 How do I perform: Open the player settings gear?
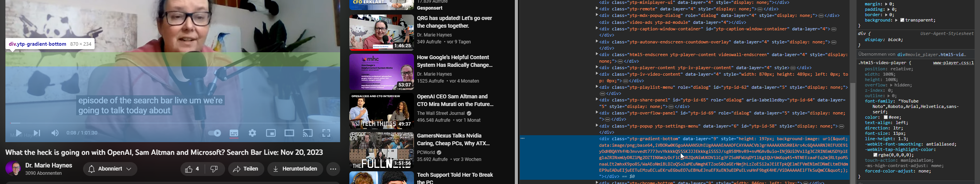(x=252, y=133)
